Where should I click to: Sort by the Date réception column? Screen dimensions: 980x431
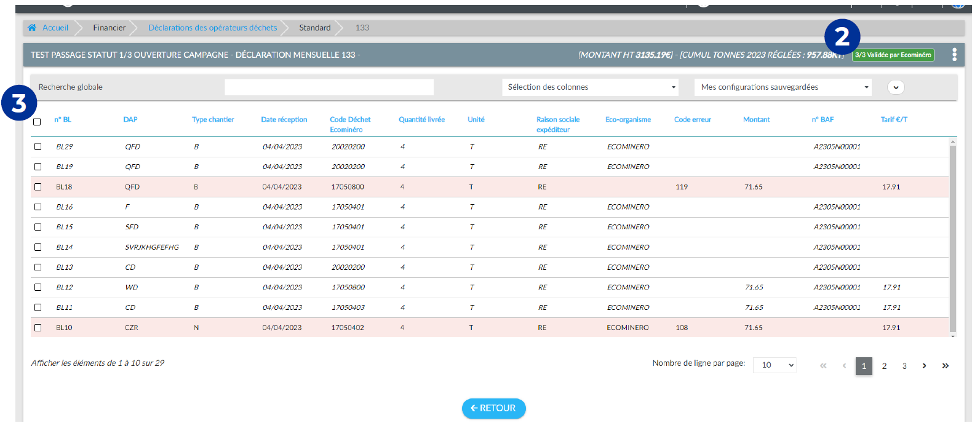tap(284, 119)
